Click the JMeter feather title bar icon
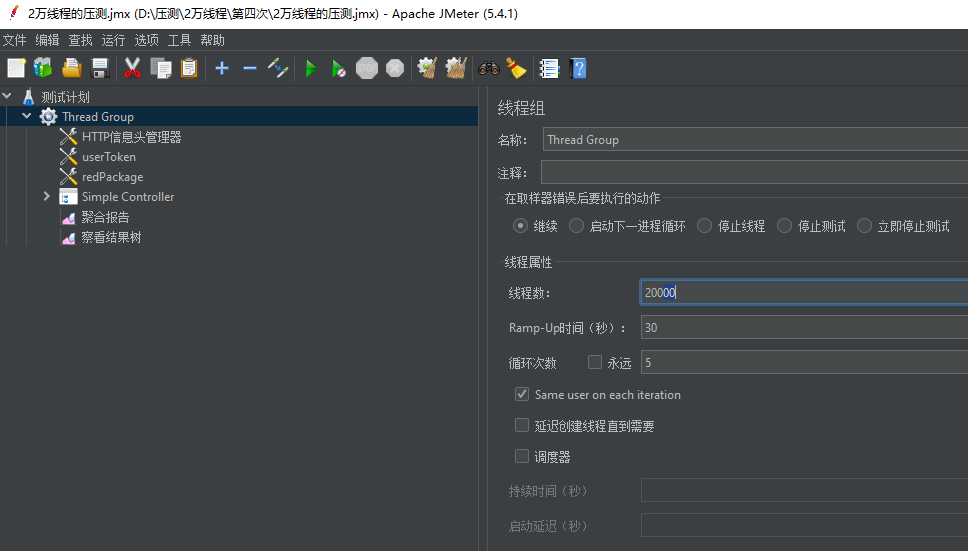The width and height of the screenshot is (968, 551). [14, 13]
